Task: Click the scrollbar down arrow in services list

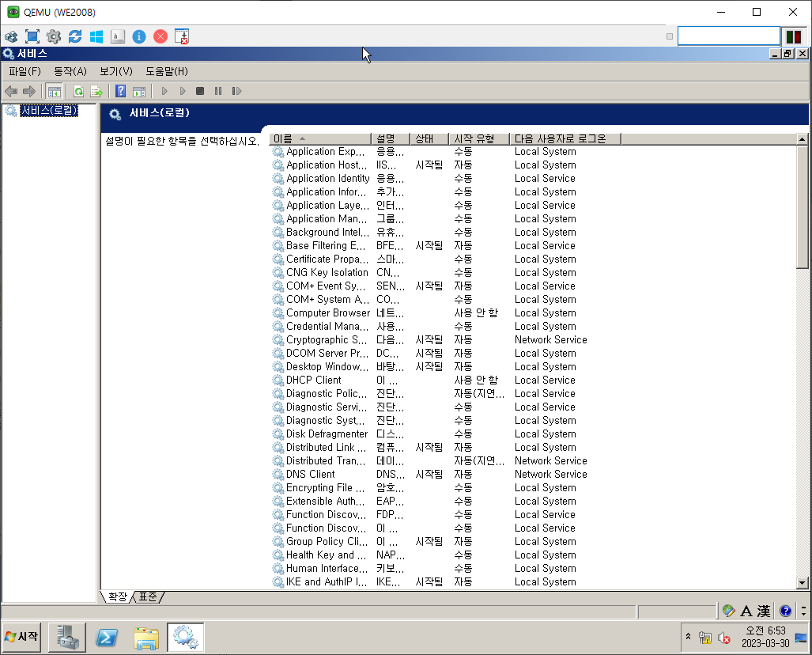Action: pos(803,582)
